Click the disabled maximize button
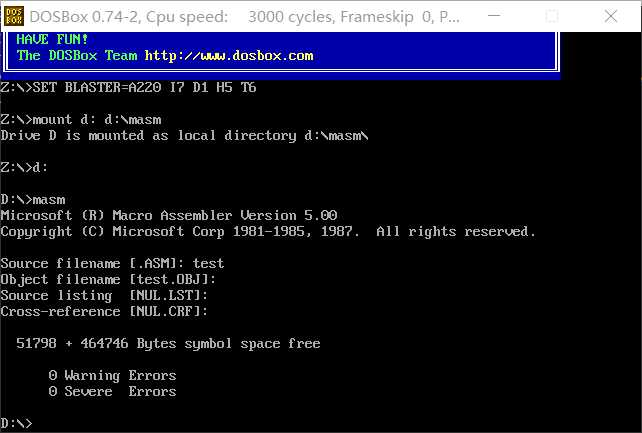 pos(552,16)
